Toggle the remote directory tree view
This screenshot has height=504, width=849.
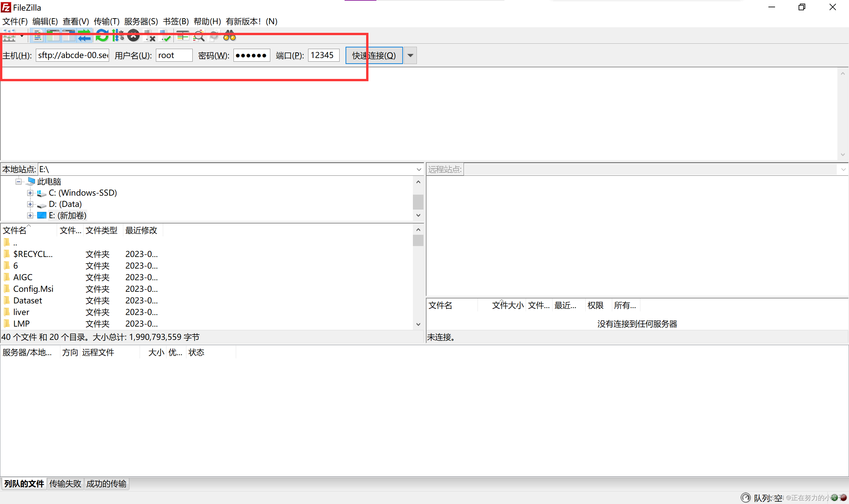(x=69, y=36)
